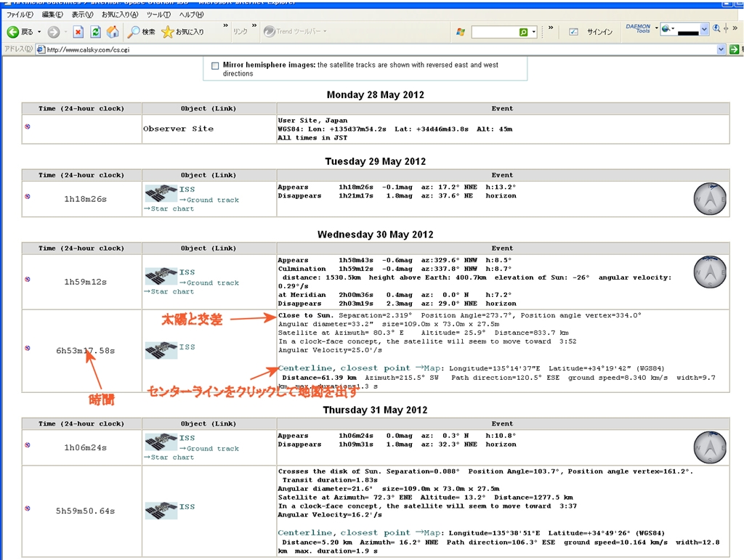Open the dropdown arrow beside green search button
Image resolution: width=744 pixels, height=560 pixels.
[x=534, y=32]
